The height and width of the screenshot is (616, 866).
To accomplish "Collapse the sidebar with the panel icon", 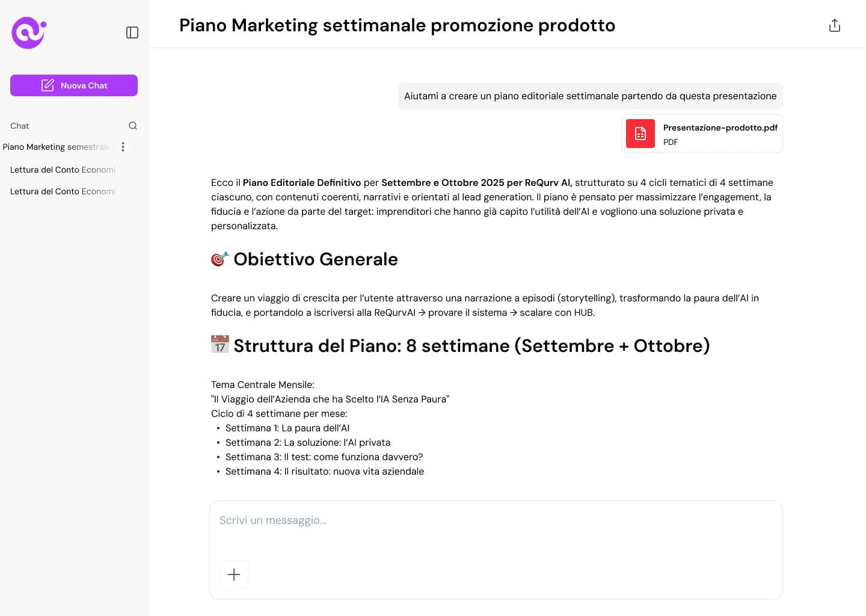I will pyautogui.click(x=132, y=32).
